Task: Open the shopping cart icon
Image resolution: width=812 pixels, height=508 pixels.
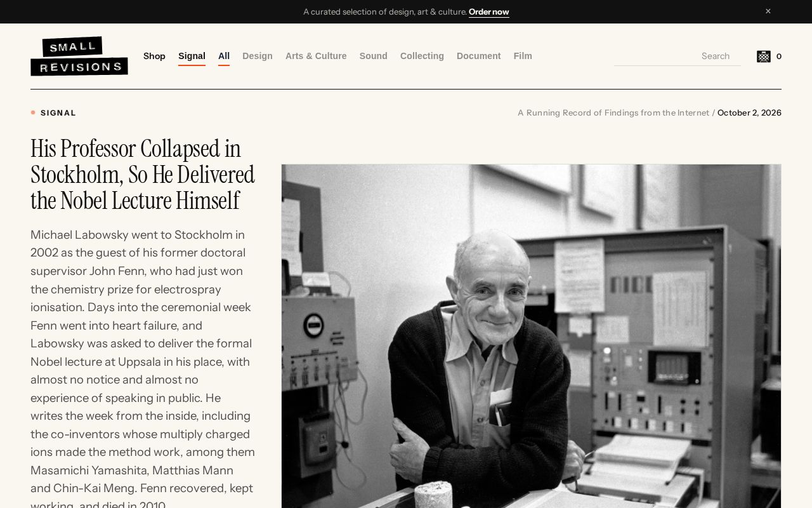Action: (x=763, y=57)
